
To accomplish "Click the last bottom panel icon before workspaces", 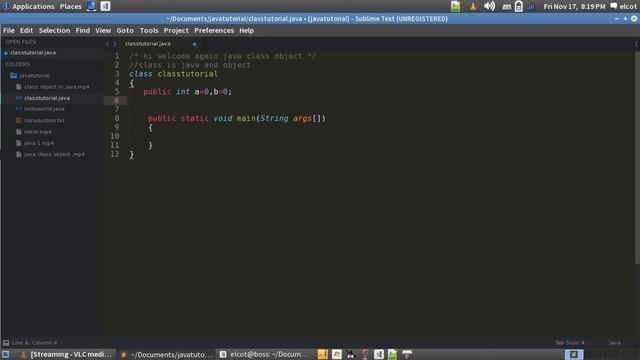I will point(407,355).
